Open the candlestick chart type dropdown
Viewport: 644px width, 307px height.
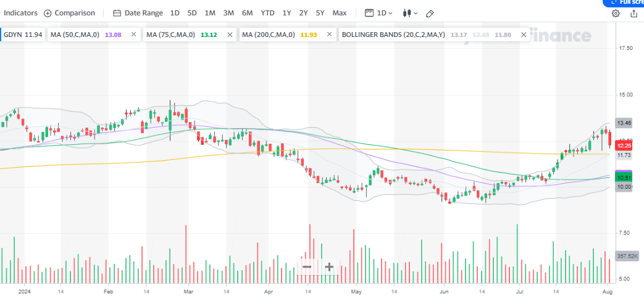point(410,13)
